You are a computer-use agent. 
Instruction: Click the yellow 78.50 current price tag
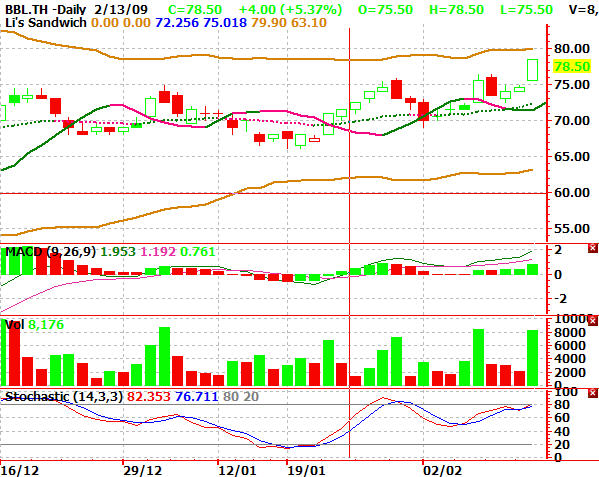(572, 67)
